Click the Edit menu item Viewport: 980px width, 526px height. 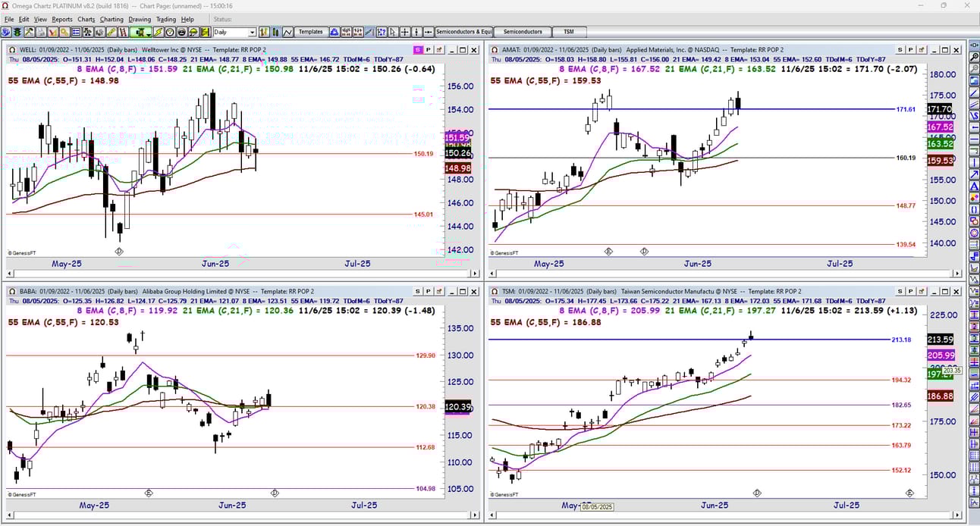click(24, 19)
